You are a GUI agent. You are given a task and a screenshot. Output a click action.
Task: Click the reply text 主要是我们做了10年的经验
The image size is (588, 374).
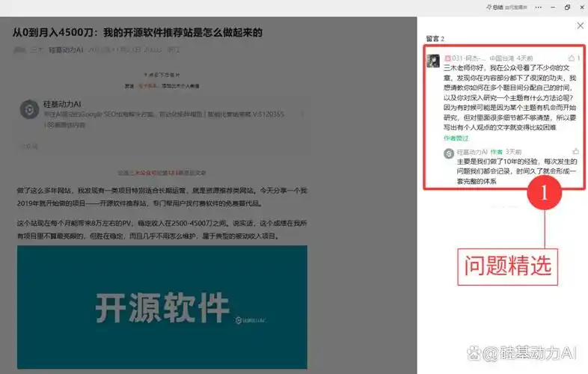(x=516, y=171)
